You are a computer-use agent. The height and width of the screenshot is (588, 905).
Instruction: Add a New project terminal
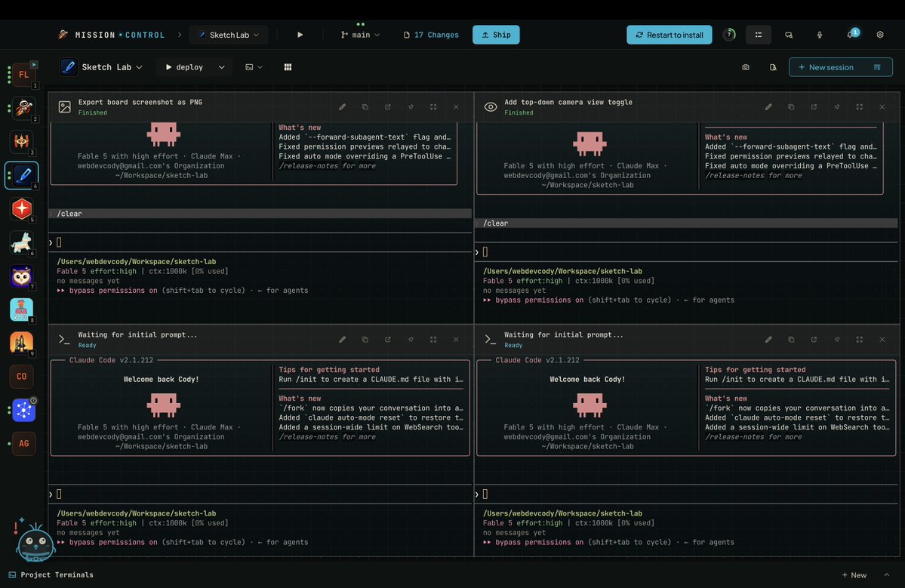point(854,574)
